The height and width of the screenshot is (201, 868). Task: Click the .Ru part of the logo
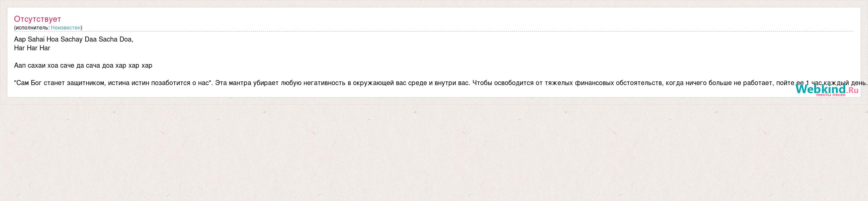click(852, 90)
